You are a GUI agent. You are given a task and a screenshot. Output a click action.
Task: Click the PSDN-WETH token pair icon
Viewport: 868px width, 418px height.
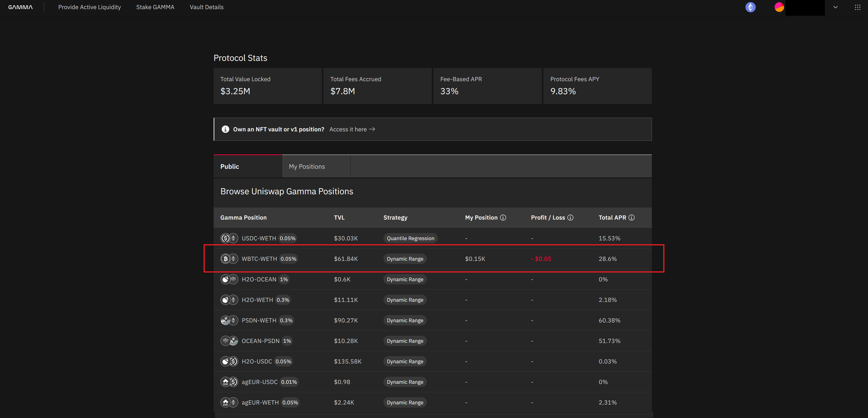tap(229, 320)
